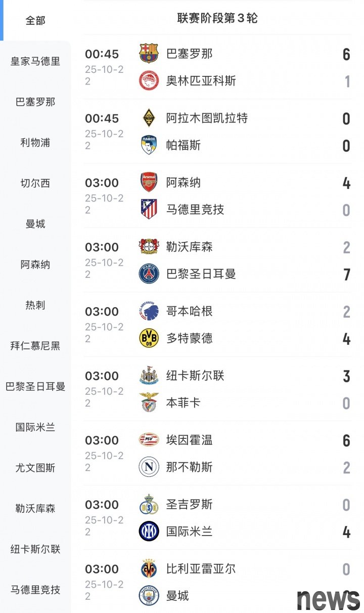Click the Newcastle United crest
This screenshot has height=613, width=364.
pyautogui.click(x=149, y=376)
